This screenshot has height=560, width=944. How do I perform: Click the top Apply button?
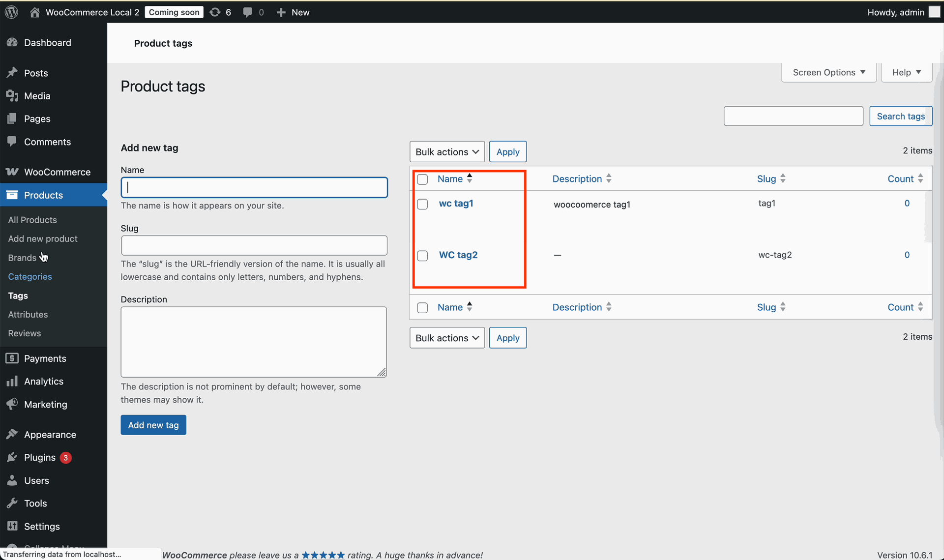508,152
